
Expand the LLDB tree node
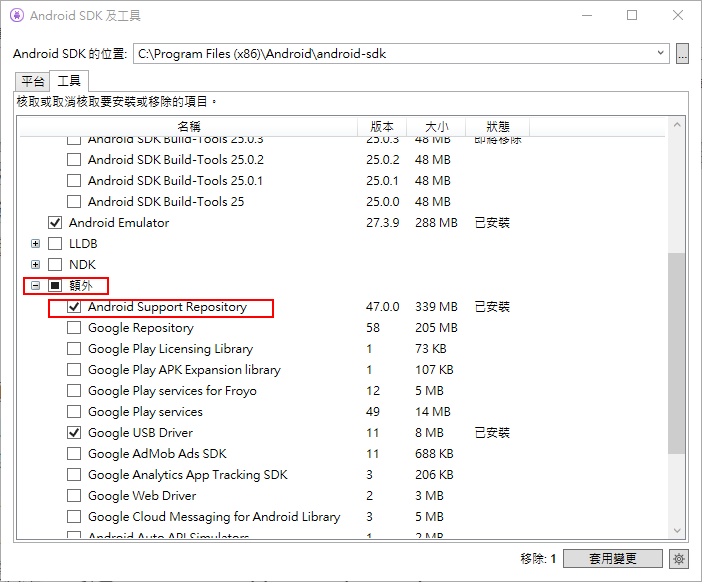35,244
